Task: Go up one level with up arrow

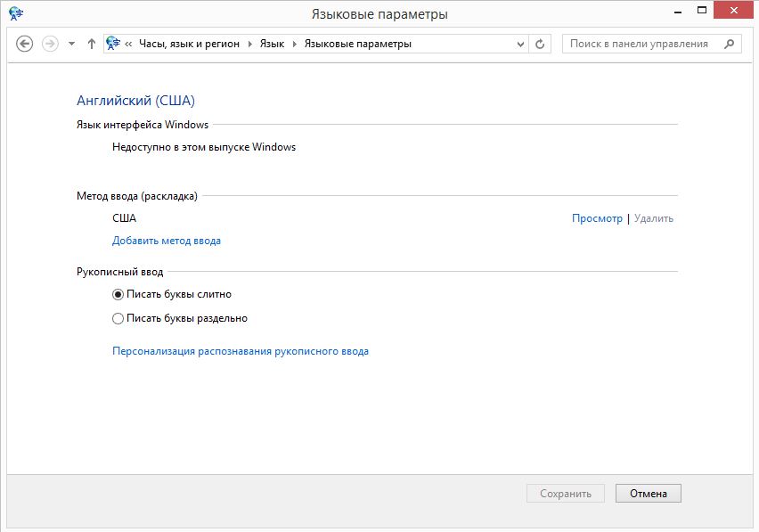Action: pyautogui.click(x=91, y=44)
